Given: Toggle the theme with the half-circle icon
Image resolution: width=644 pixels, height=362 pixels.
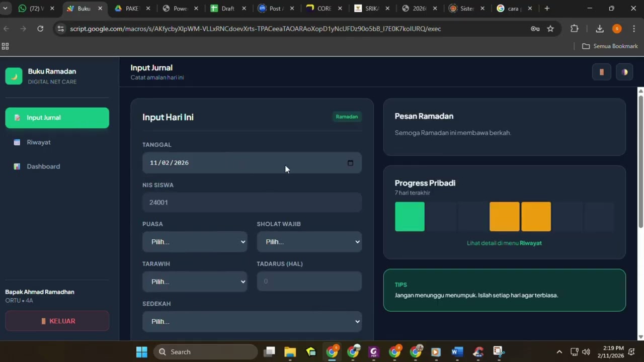Looking at the screenshot, I should tap(624, 72).
